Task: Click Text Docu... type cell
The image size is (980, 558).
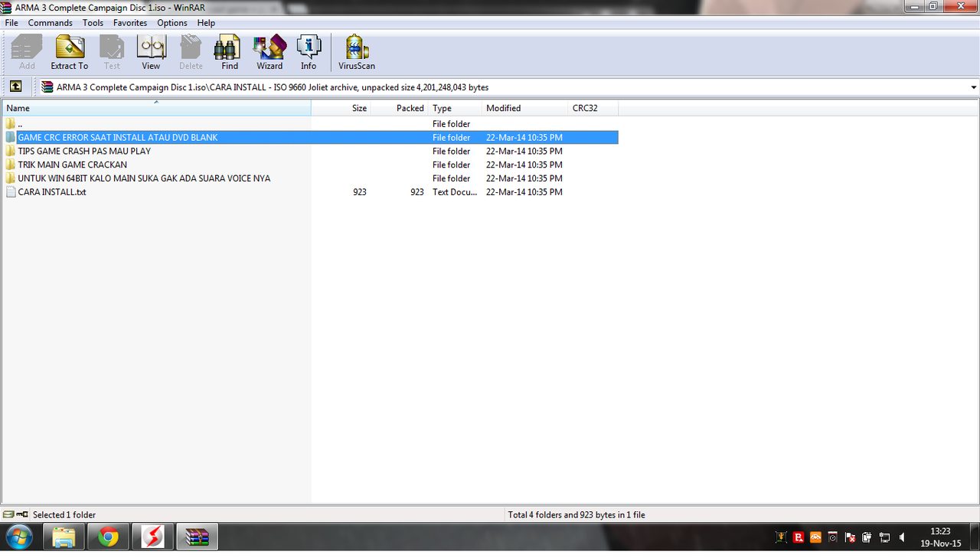Action: pyautogui.click(x=455, y=192)
